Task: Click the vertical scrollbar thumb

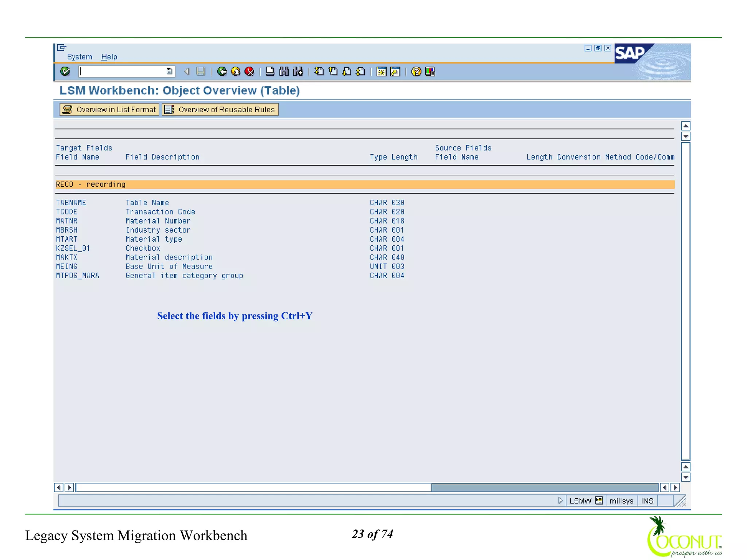Action: [686, 301]
